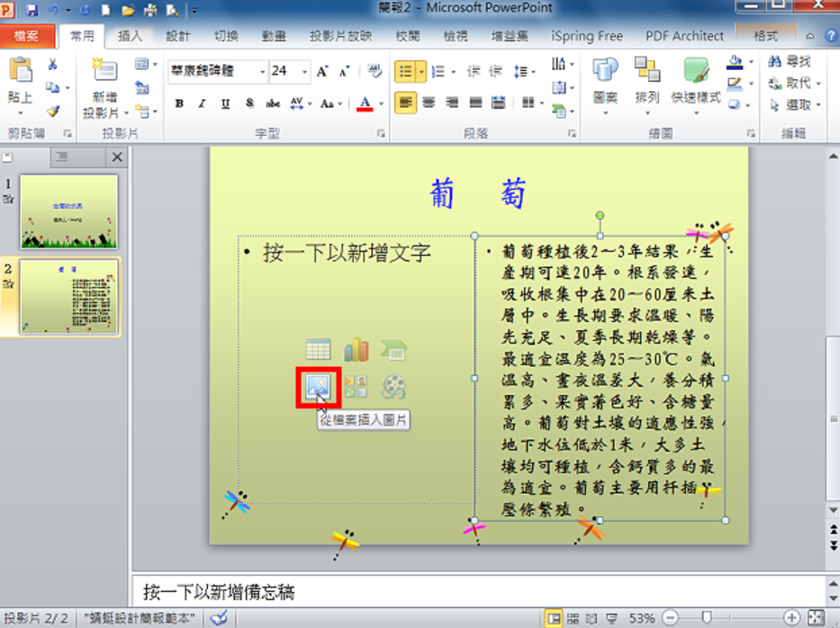Click the Open folder icon in quick access toolbar
The height and width of the screenshot is (628, 840).
pos(128,10)
